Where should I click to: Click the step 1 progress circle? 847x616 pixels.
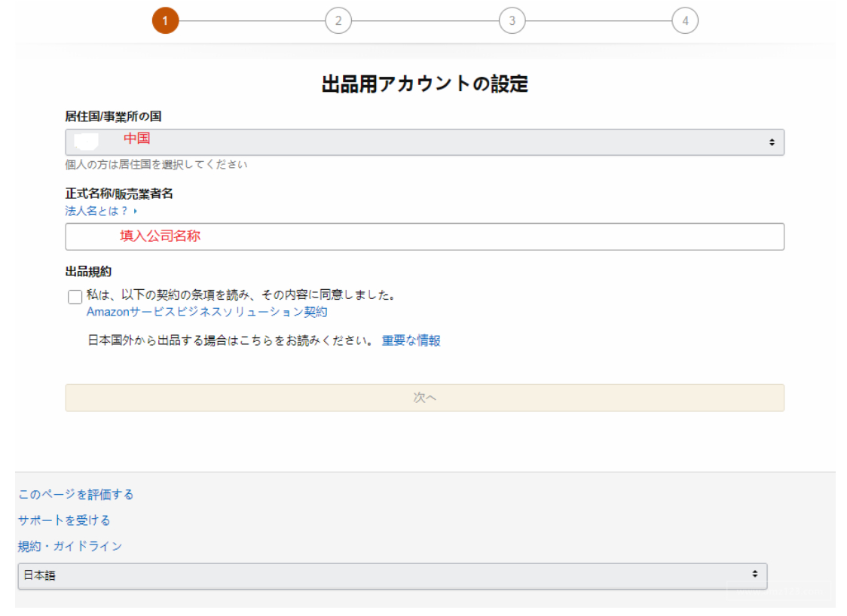pos(165,20)
